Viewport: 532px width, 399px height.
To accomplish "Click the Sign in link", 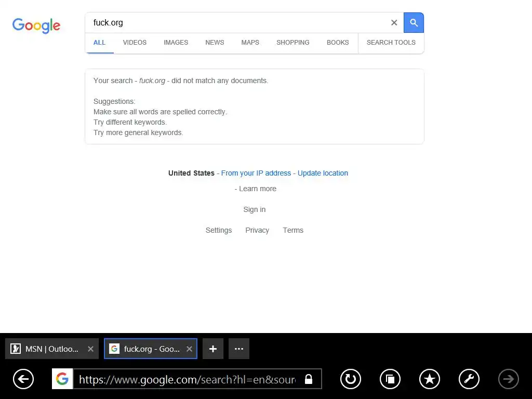I will 255,210.
